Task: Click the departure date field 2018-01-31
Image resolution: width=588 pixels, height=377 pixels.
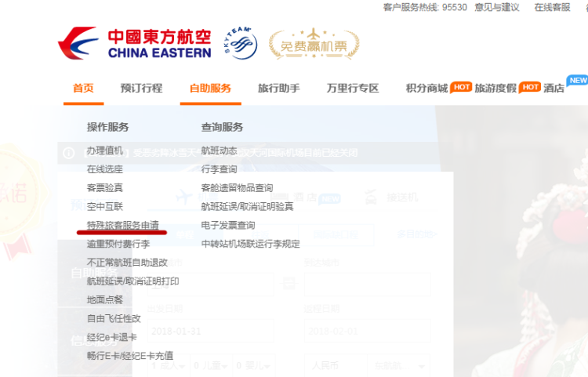Action: [x=211, y=331]
